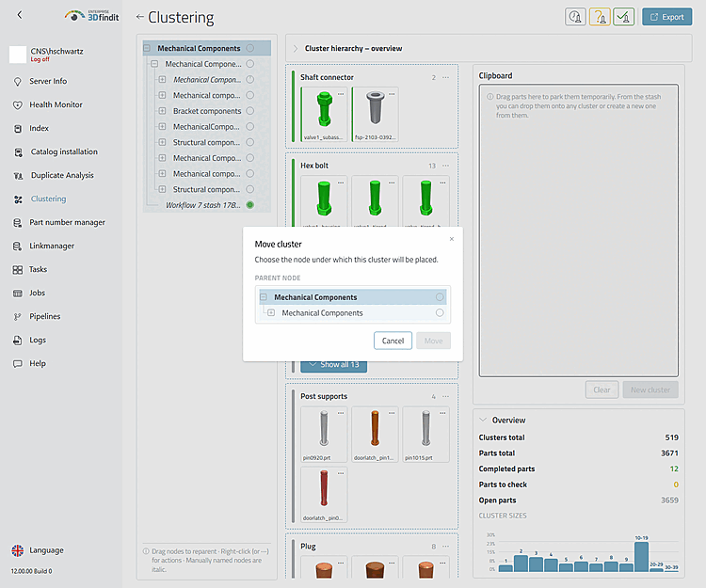Select radio for MechanicalCompo... node
The height and width of the screenshot is (588, 706).
(249, 126)
